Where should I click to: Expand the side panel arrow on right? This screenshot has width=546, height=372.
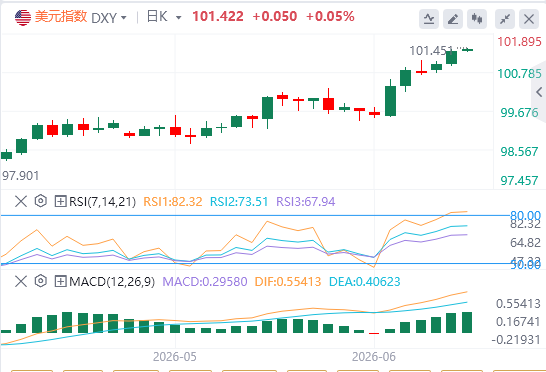click(x=539, y=92)
